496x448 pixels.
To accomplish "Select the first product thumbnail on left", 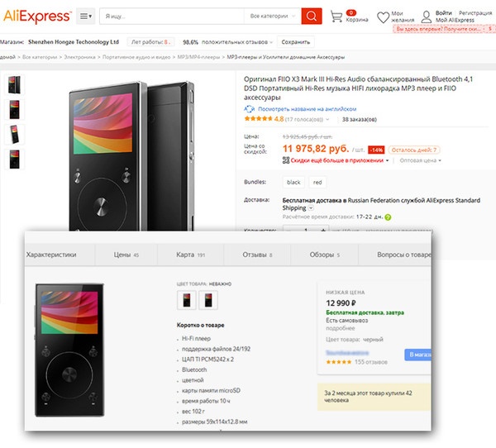I will coord(15,83).
